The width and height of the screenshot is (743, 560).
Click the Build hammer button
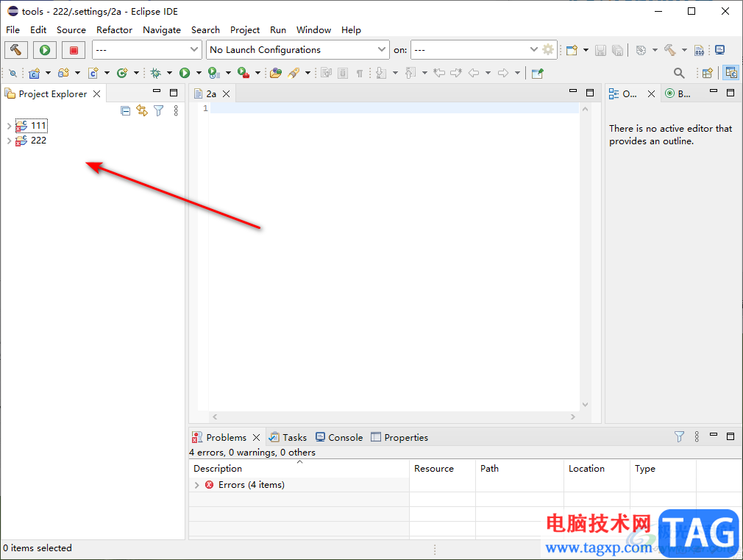click(16, 50)
